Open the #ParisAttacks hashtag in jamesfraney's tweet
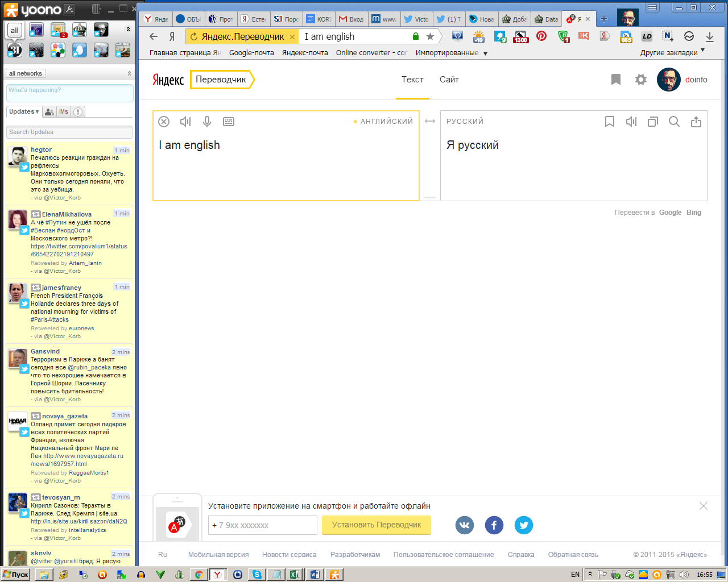The height and width of the screenshot is (582, 728). coord(49,319)
